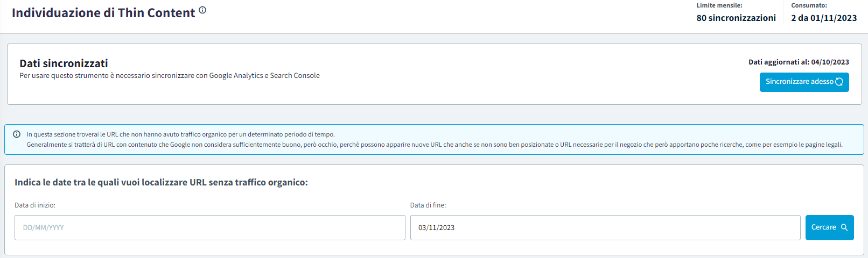Click the "Limite mensile:" label

719,5
